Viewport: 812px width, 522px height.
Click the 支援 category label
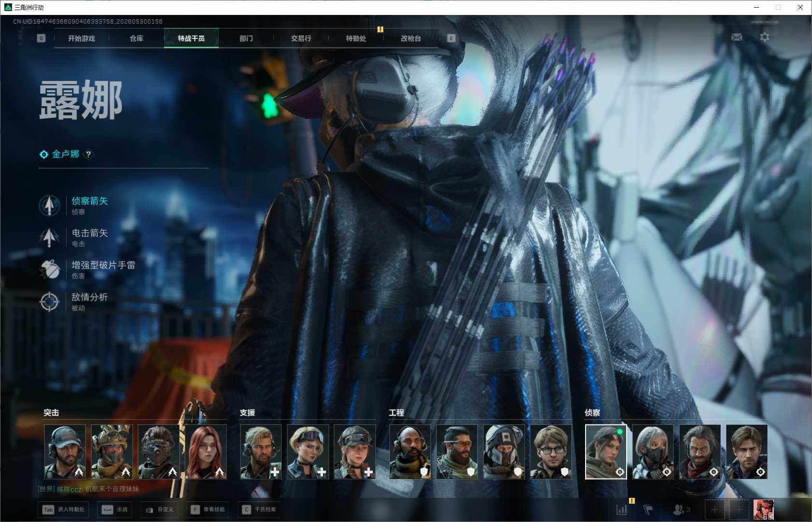(x=247, y=413)
